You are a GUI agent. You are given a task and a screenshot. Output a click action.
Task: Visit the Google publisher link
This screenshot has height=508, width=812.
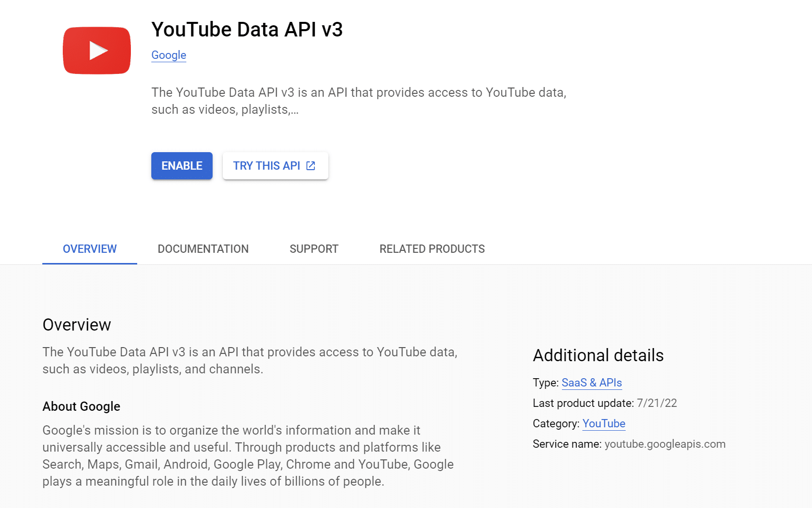pyautogui.click(x=168, y=55)
